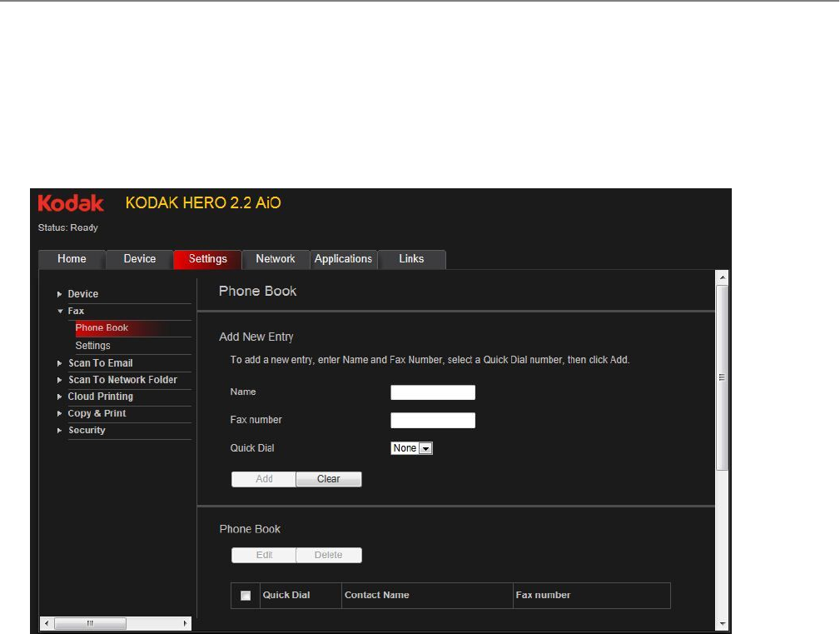Focus the Fax number input field
This screenshot has height=634, width=840.
(x=433, y=420)
